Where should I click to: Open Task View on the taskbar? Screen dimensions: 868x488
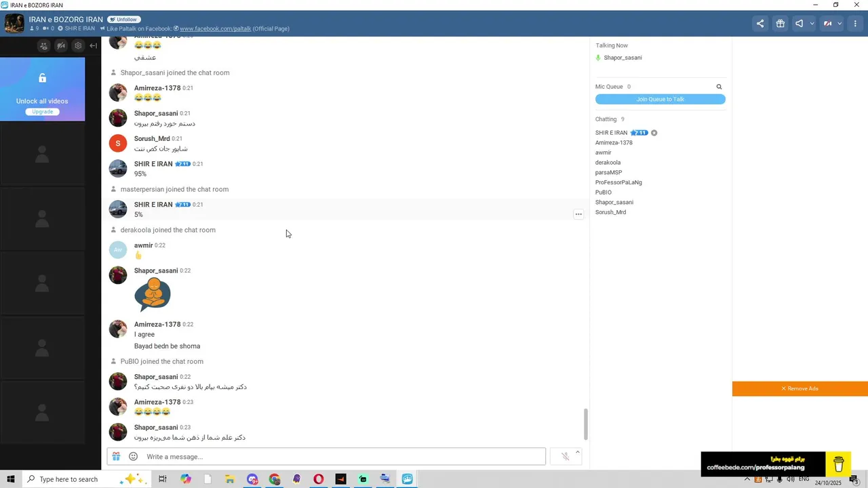click(x=163, y=479)
